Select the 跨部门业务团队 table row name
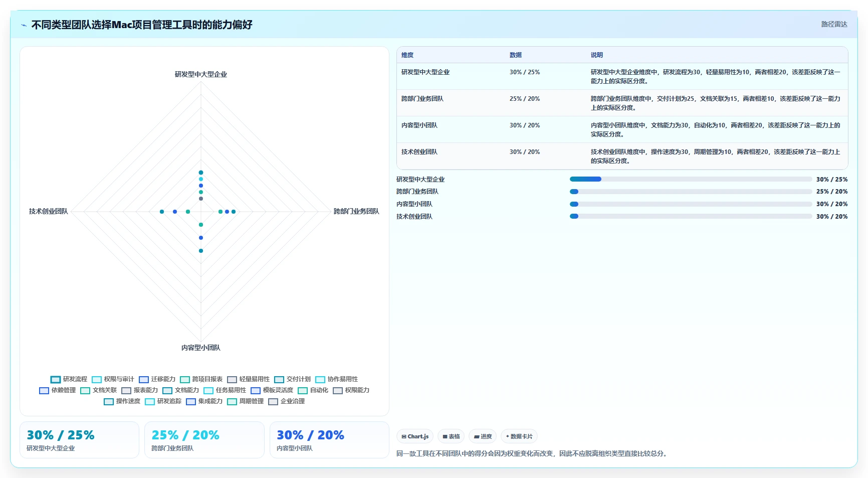868x478 pixels. point(422,99)
